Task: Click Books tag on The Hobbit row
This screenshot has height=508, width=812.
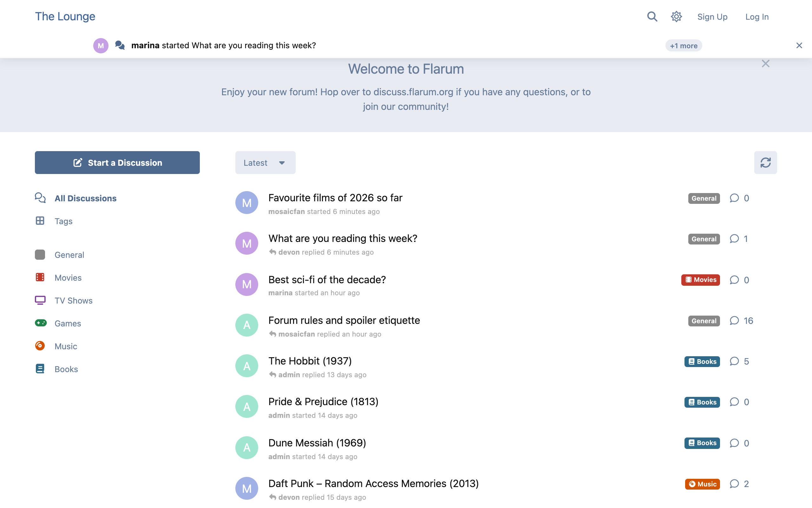Action: pyautogui.click(x=702, y=362)
